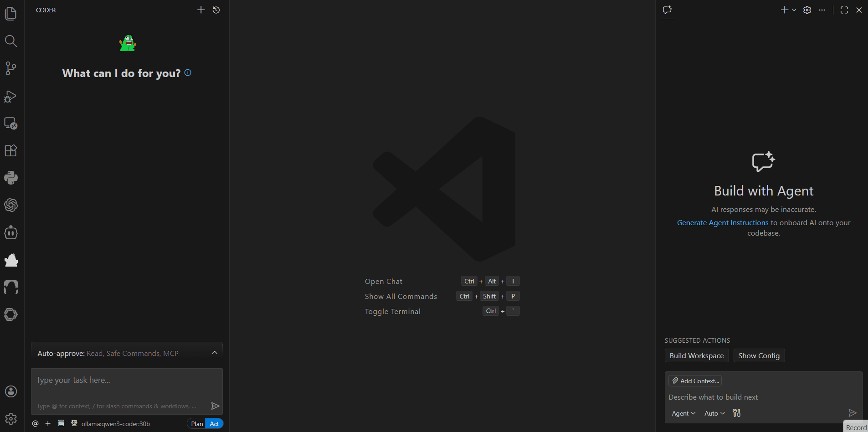The image size is (868, 432).
Task: Open the ChatGPT extension sidebar icon
Action: [x=11, y=205]
